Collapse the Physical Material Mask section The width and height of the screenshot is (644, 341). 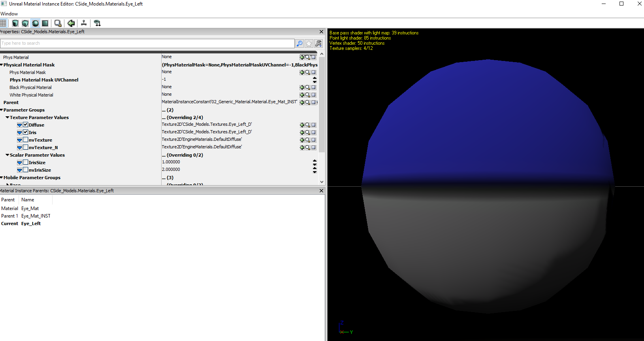tap(2, 65)
